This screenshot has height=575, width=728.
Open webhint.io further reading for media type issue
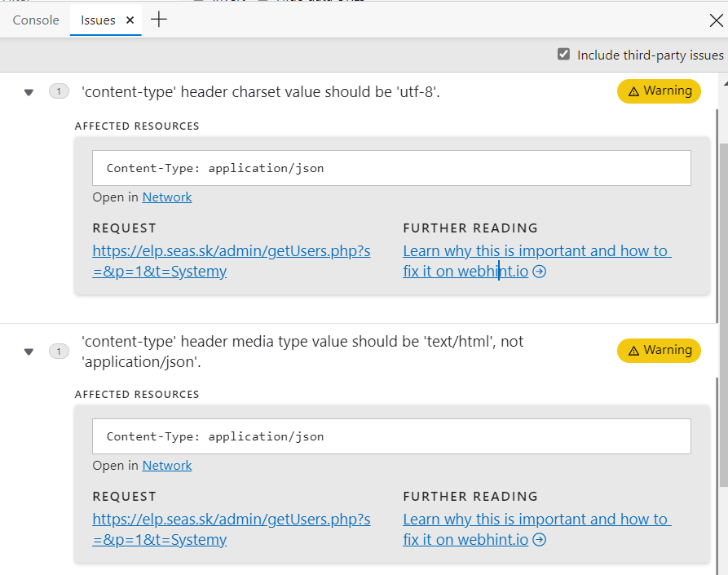(536, 529)
